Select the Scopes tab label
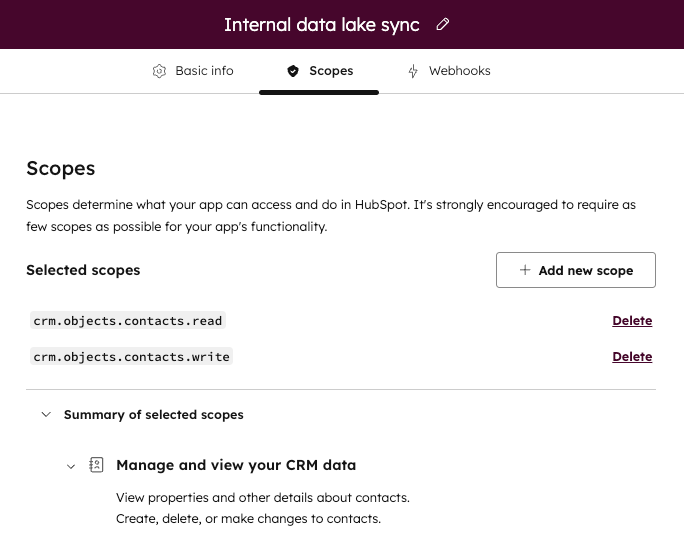This screenshot has height=544, width=684. [x=331, y=71]
